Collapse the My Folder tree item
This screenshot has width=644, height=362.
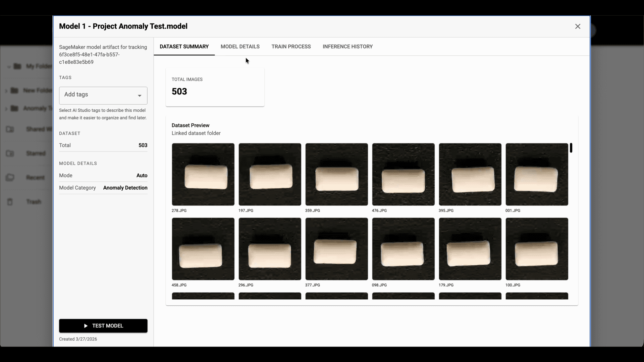tap(9, 66)
